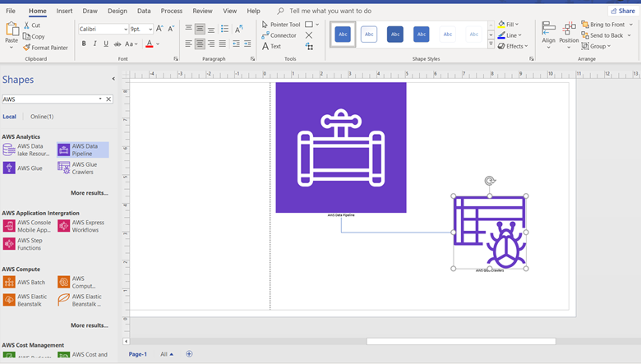Click the rotation handle of Glue Crawlers
The image size is (641, 364).
(490, 181)
